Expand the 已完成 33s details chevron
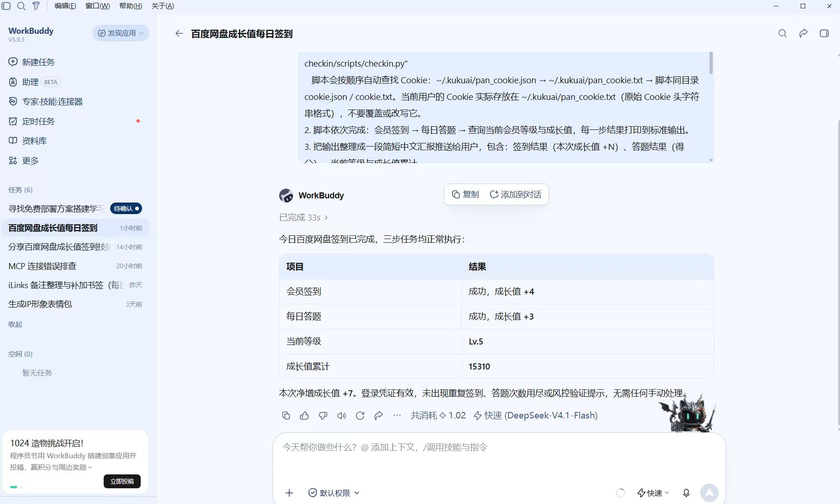 [326, 217]
